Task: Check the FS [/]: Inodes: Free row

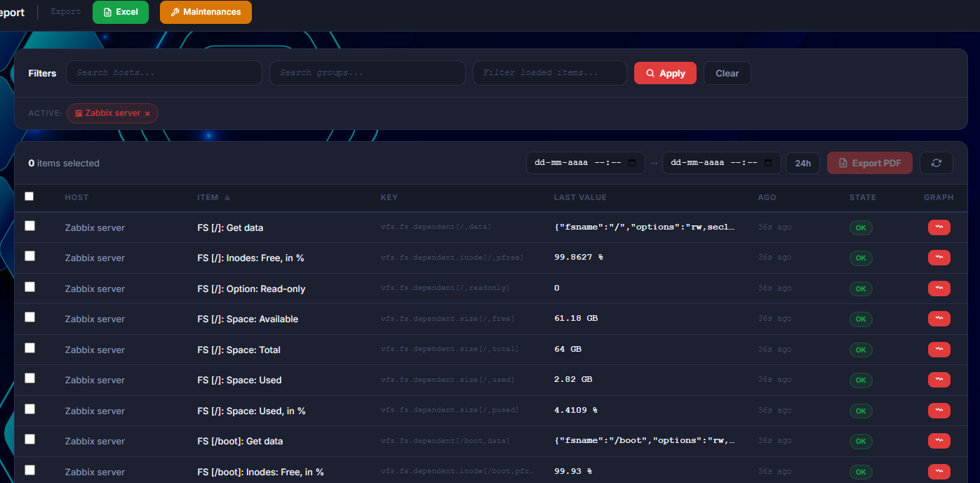Action: click(29, 256)
